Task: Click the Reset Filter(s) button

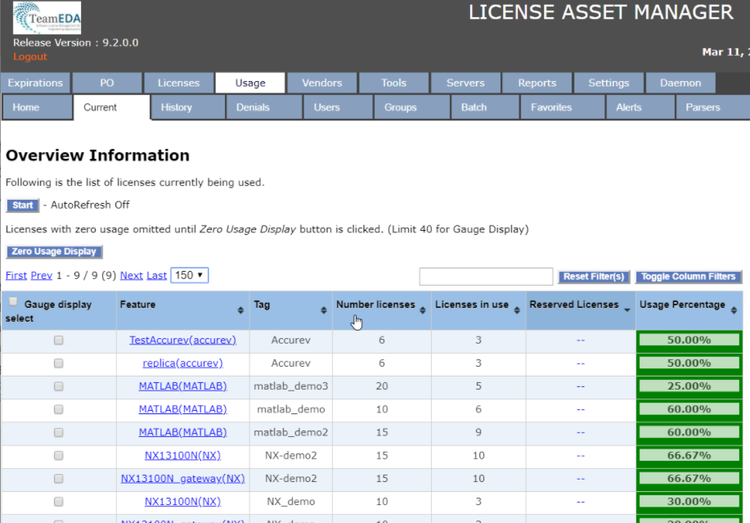Action: click(x=593, y=277)
